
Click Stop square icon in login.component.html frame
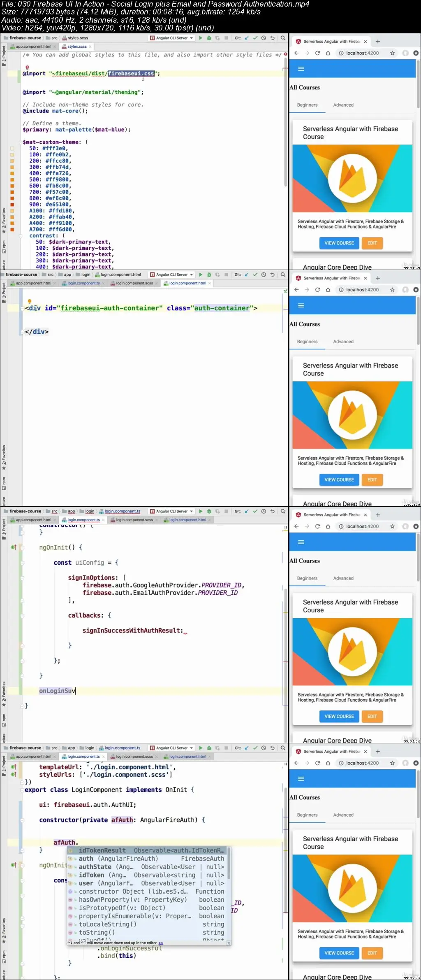pos(226,275)
